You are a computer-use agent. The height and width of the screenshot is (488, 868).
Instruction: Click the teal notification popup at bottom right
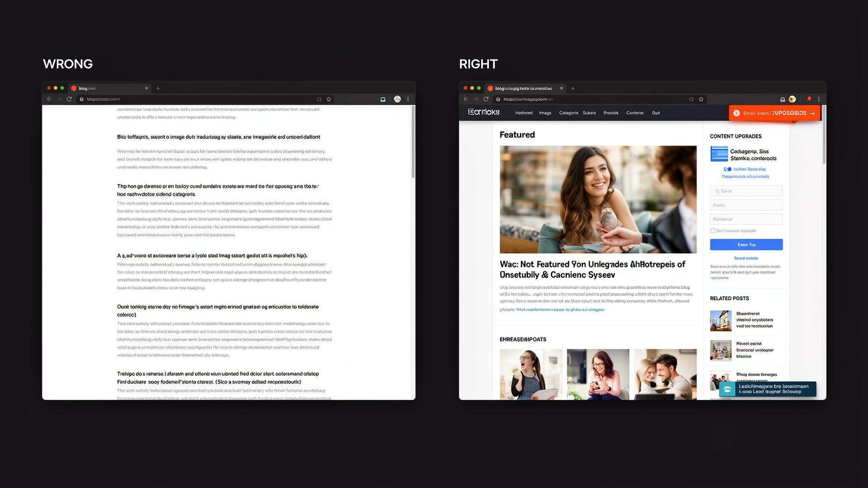point(768,389)
